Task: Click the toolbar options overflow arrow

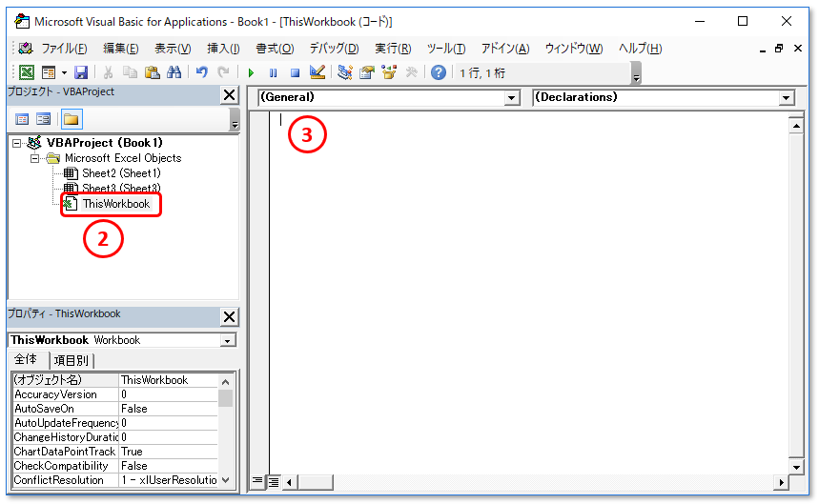Action: click(x=636, y=73)
